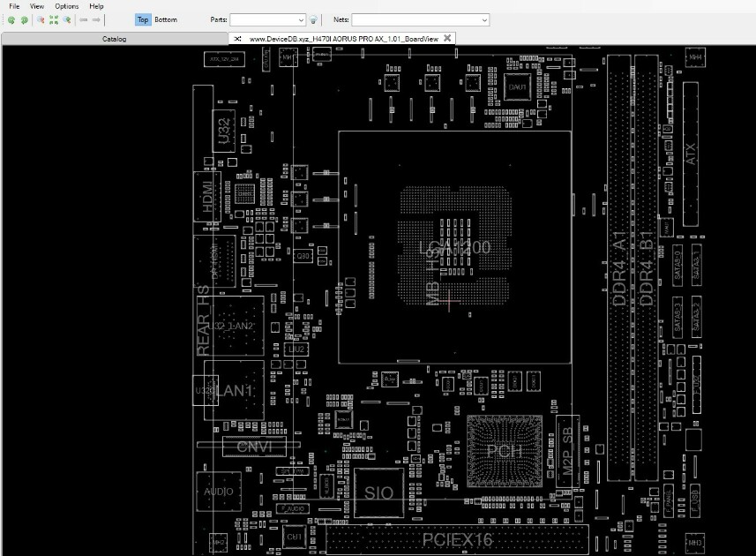Click the REAR_HS label

pos(204,320)
